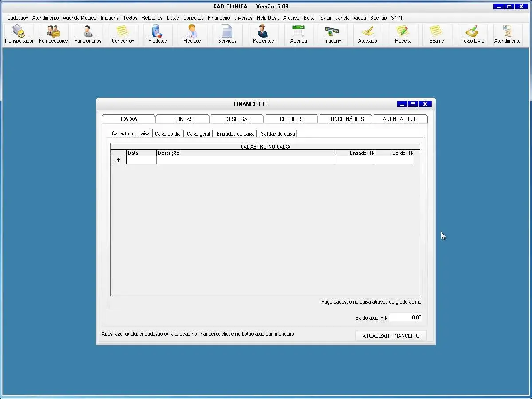Screen dimensions: 532x399
Task: Open the Financeiro menu in menu bar
Action: click(x=219, y=18)
